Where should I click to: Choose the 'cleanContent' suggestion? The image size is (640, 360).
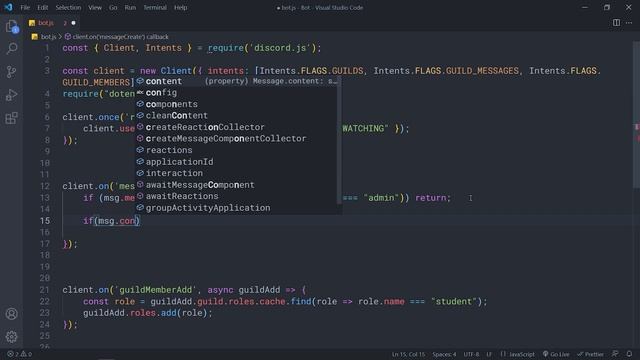point(238,116)
